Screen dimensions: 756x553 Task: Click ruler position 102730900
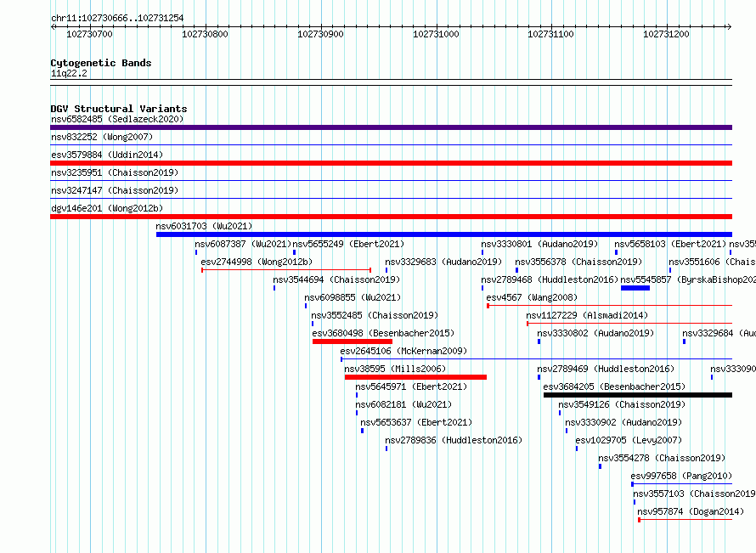(320, 34)
